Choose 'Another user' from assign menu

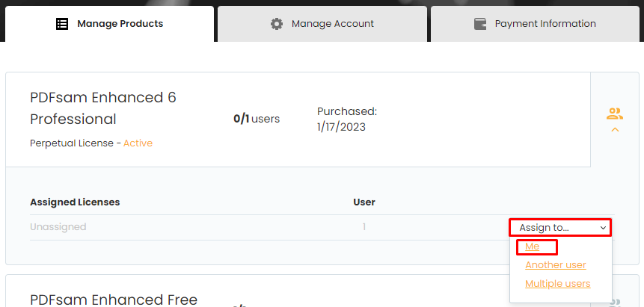(556, 265)
